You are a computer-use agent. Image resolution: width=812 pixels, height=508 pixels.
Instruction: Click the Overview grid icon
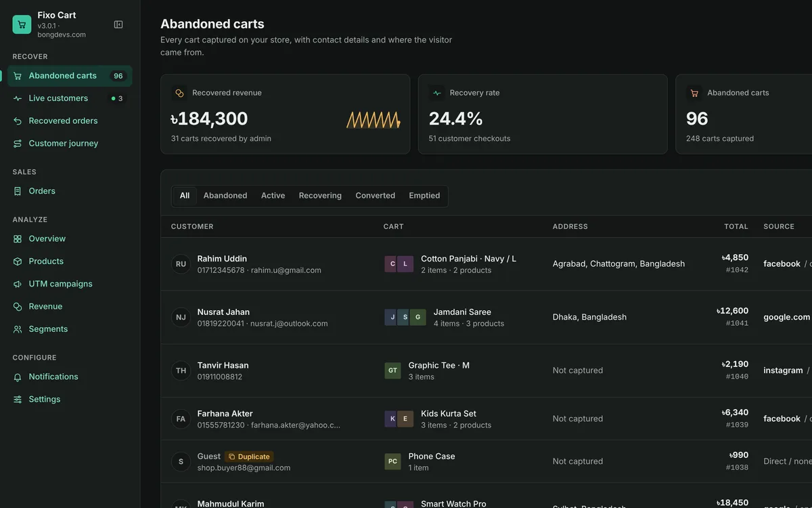18,238
